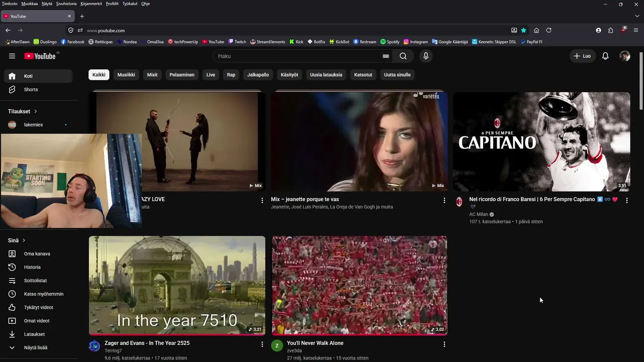Open Shorts in the sidebar
644x362 pixels.
coord(39,89)
